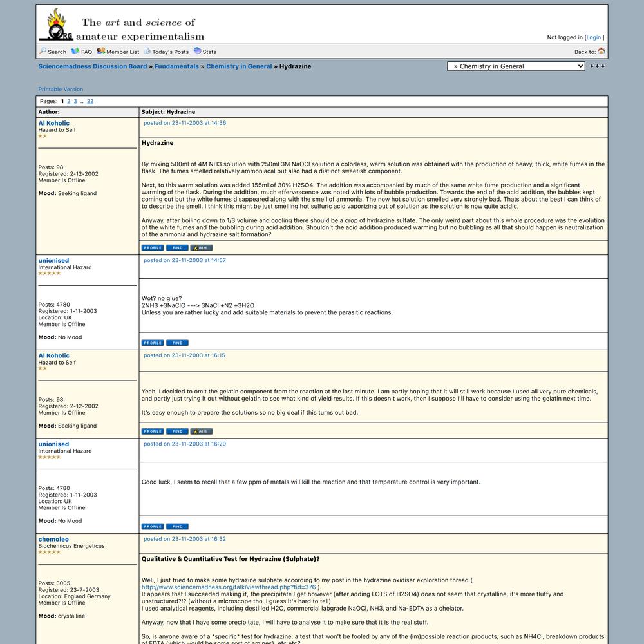644x644 pixels.
Task: Go to page 2 of the thread
Action: (69, 101)
